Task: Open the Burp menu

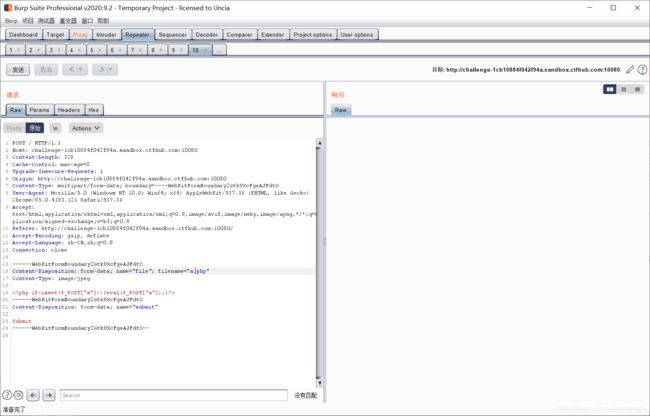Action: coord(11,21)
